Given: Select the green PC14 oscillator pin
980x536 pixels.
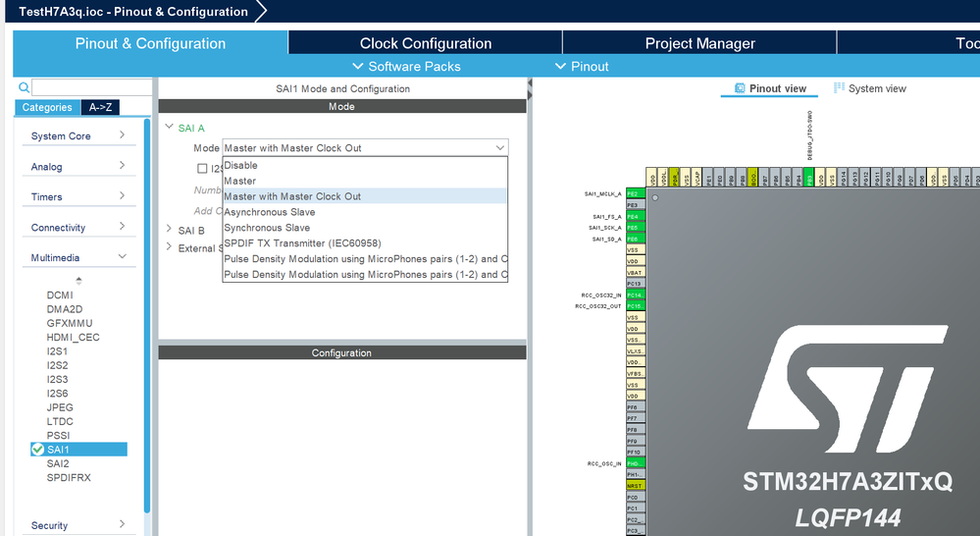Looking at the screenshot, I should point(636,295).
